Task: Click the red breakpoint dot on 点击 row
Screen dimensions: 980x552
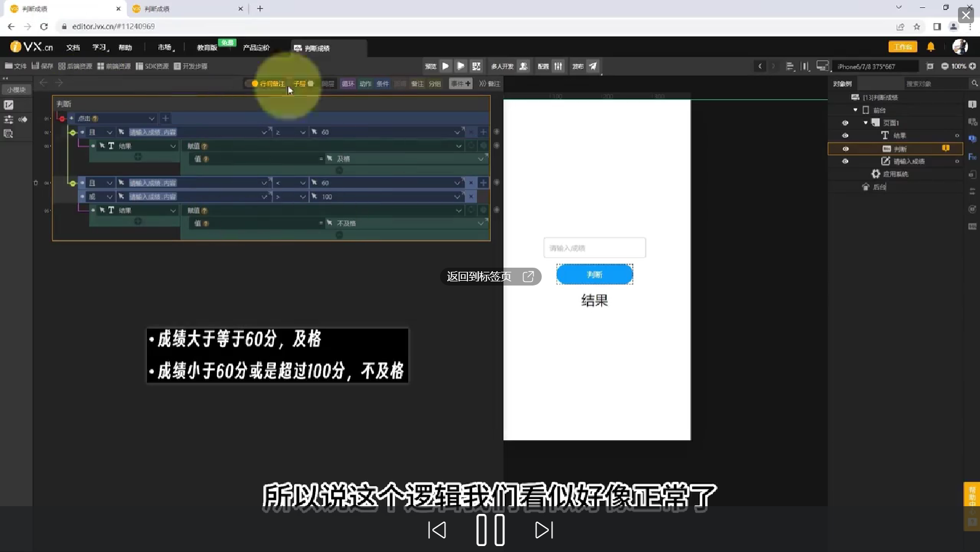Action: click(x=62, y=118)
